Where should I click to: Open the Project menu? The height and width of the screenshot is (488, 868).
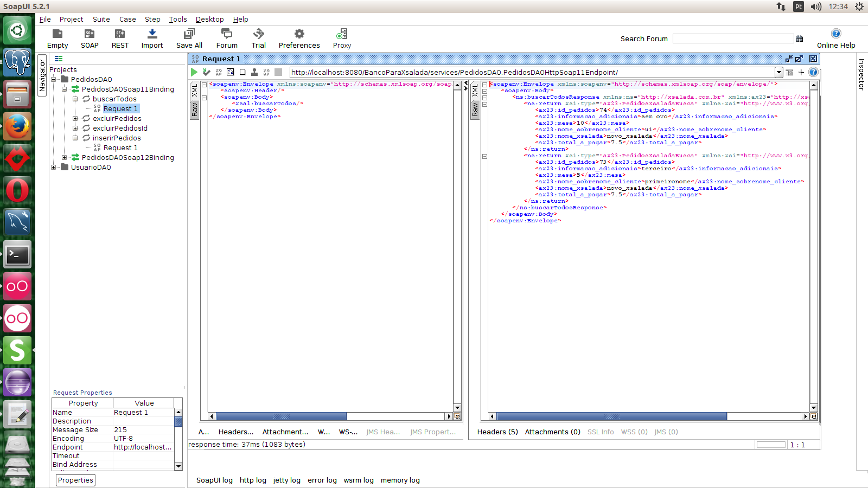[71, 19]
